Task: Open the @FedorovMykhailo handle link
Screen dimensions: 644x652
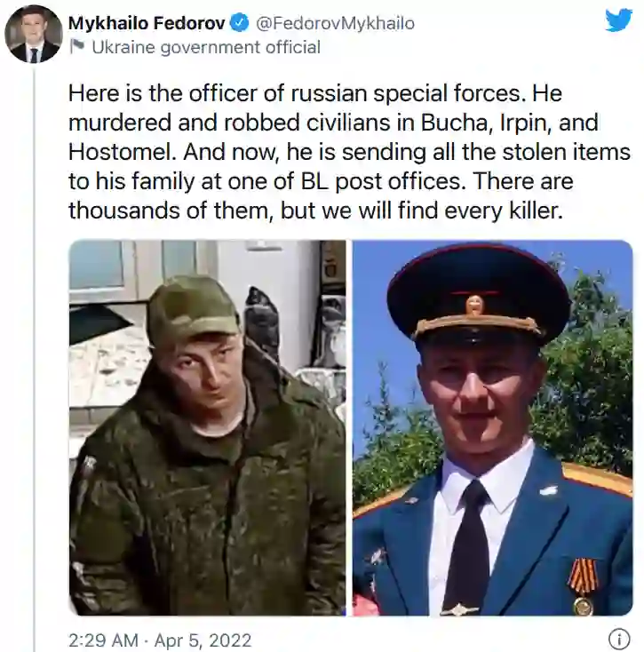Action: (x=335, y=23)
